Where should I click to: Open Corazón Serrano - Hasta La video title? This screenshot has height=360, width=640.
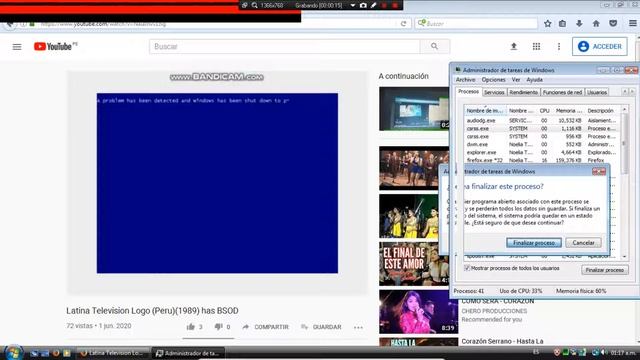coord(502,341)
